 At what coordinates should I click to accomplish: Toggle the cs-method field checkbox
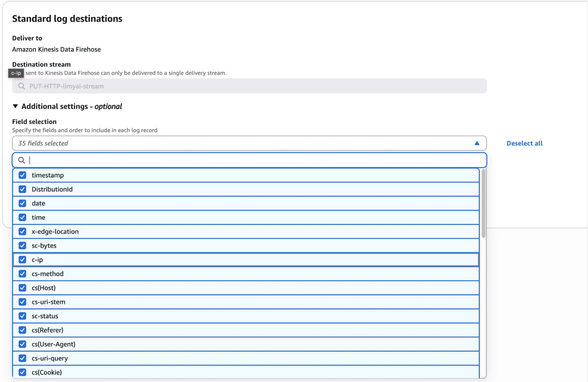click(x=23, y=274)
